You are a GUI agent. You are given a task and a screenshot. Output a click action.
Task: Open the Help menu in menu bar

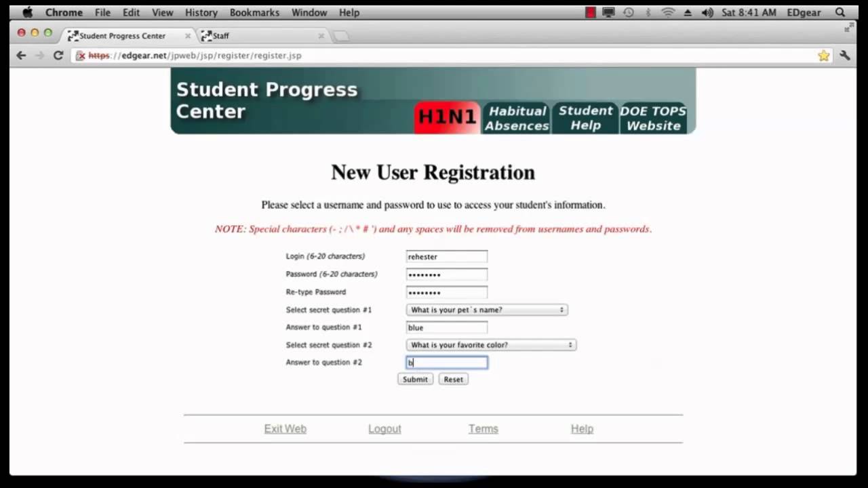[349, 12]
